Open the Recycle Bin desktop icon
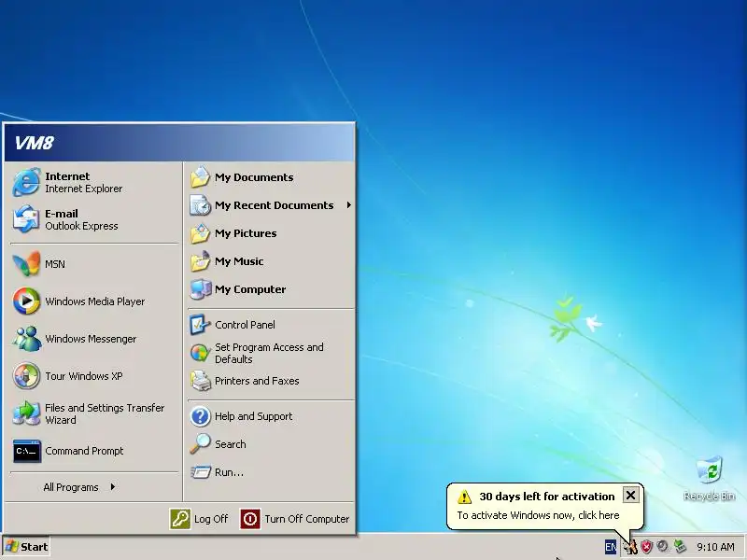 pos(710,469)
